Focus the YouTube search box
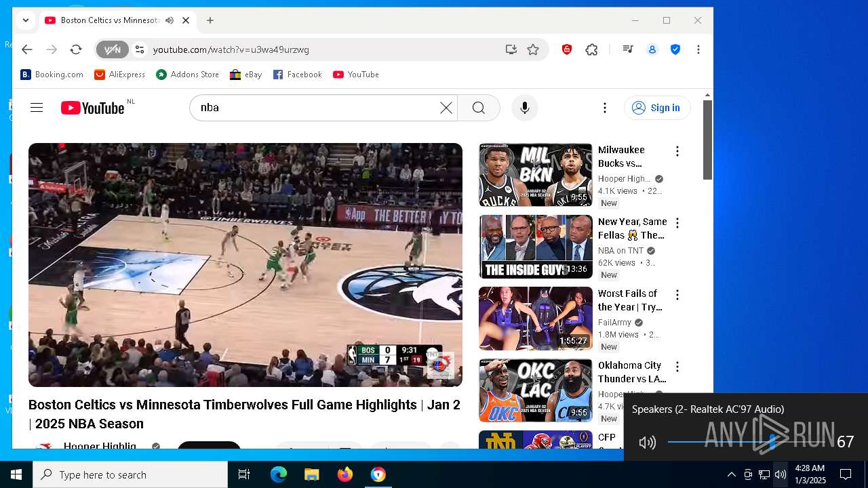 (317, 108)
